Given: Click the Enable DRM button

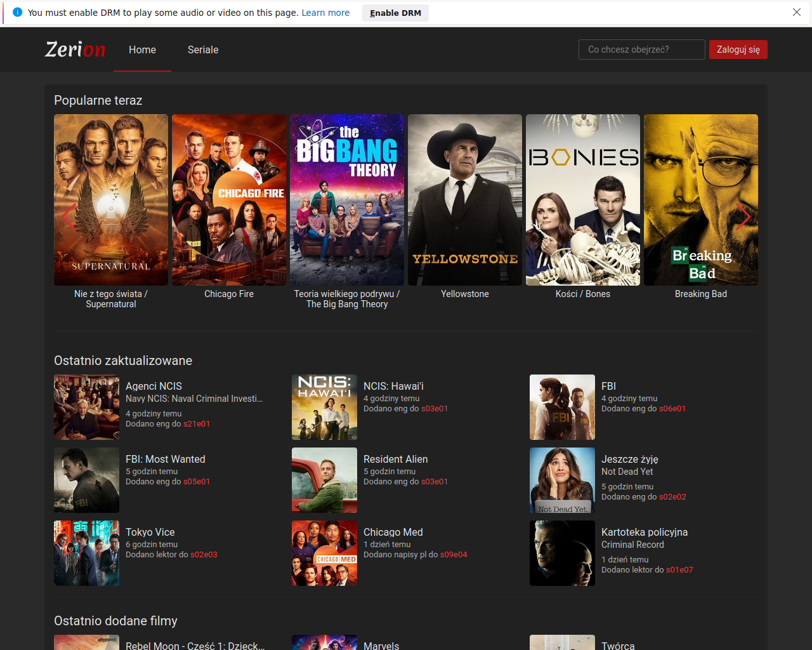Looking at the screenshot, I should tap(395, 13).
